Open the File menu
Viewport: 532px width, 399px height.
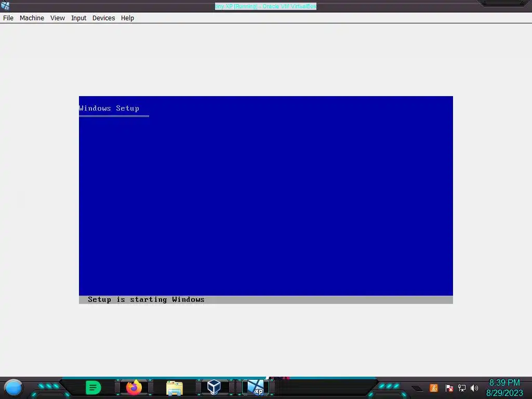(8, 18)
